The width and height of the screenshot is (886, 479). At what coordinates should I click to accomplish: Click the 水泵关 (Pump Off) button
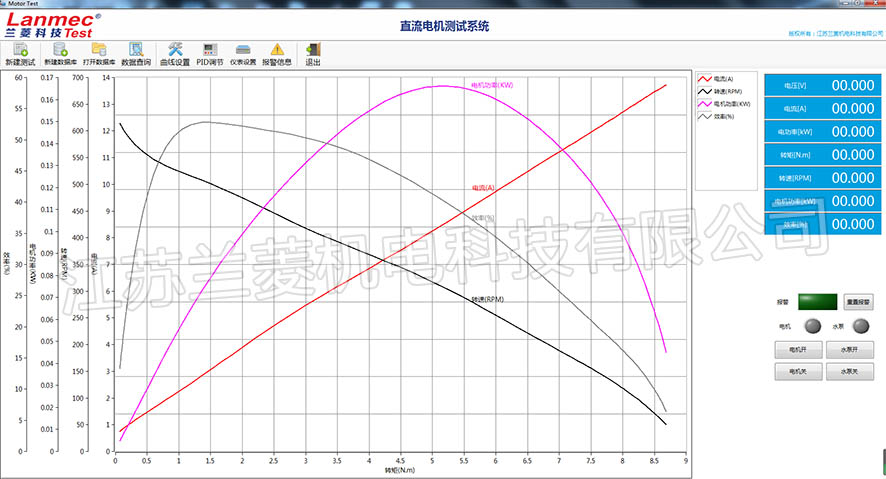tap(850, 371)
